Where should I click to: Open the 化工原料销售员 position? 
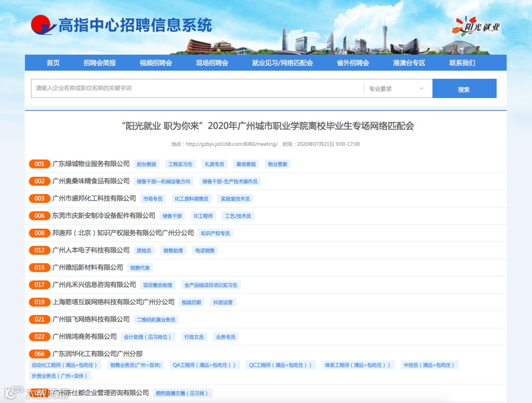pyautogui.click(x=192, y=199)
